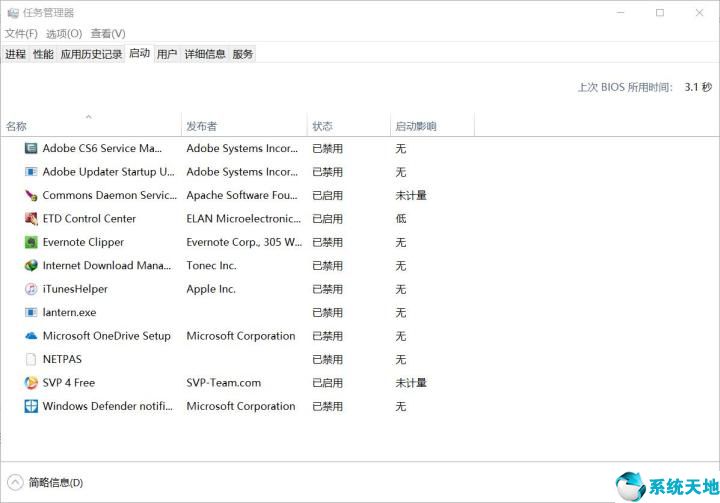Viewport: 720px width, 503px height.
Task: Click the Commons Daemon Service feather icon
Action: coord(31,195)
